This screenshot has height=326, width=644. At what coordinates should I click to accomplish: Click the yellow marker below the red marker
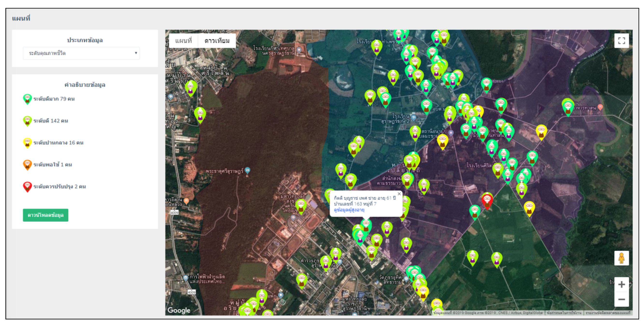click(x=529, y=209)
